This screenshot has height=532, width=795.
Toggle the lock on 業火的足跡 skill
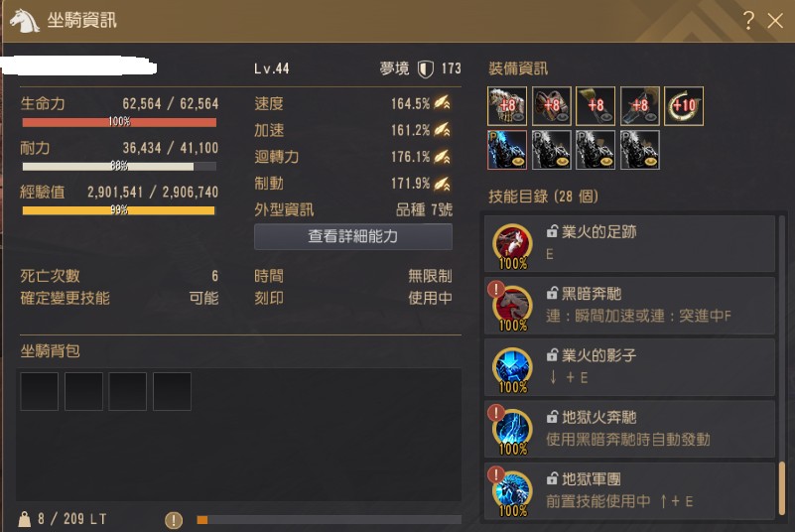[552, 231]
